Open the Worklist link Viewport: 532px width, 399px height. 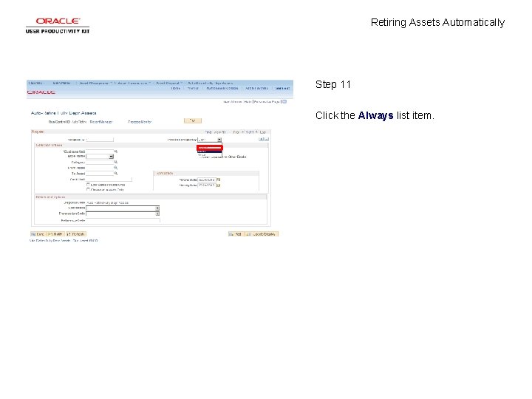193,88
